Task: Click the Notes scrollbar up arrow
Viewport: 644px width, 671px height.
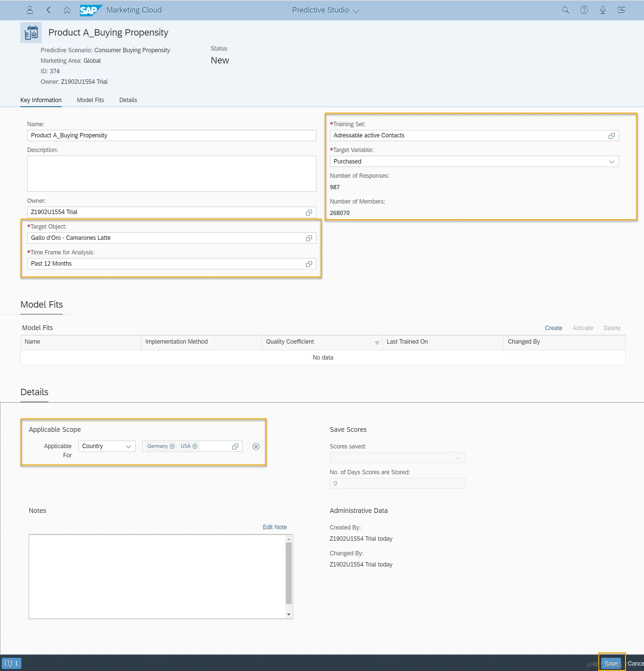Action: click(289, 539)
